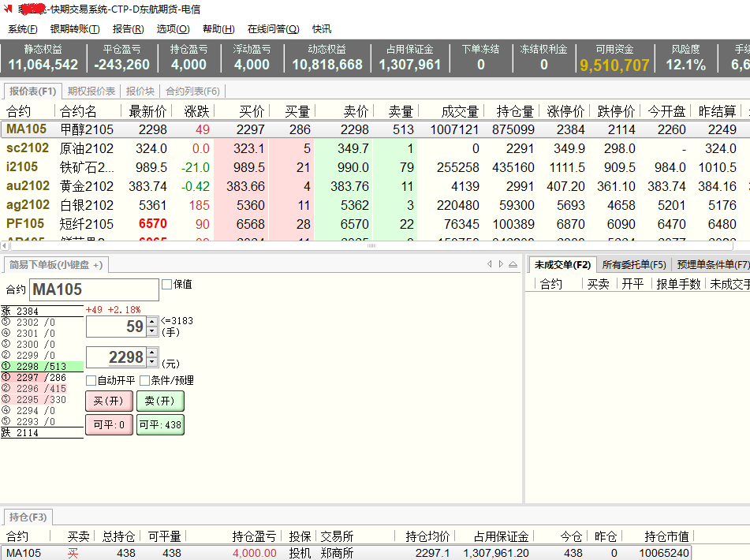Decrease lot quantity with down spinner
The height and width of the screenshot is (560, 750).
pyautogui.click(x=152, y=331)
